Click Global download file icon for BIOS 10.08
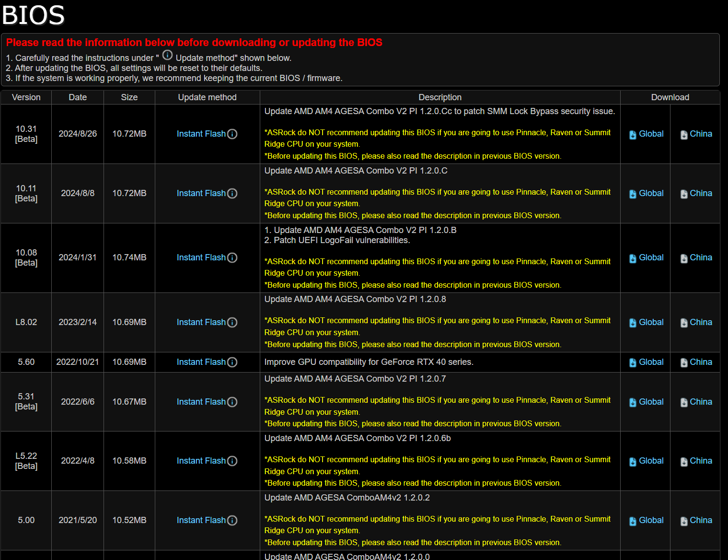The image size is (728, 560). pyautogui.click(x=633, y=258)
